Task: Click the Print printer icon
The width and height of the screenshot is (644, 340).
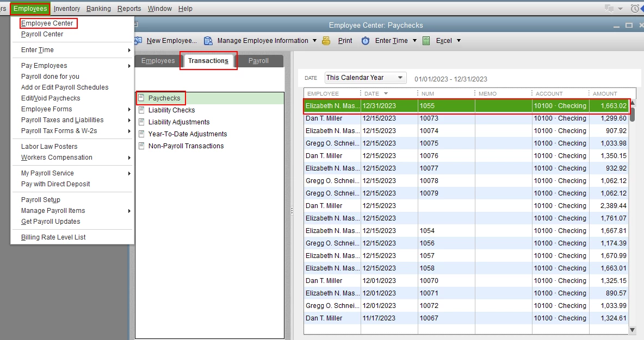Action: [x=326, y=41]
